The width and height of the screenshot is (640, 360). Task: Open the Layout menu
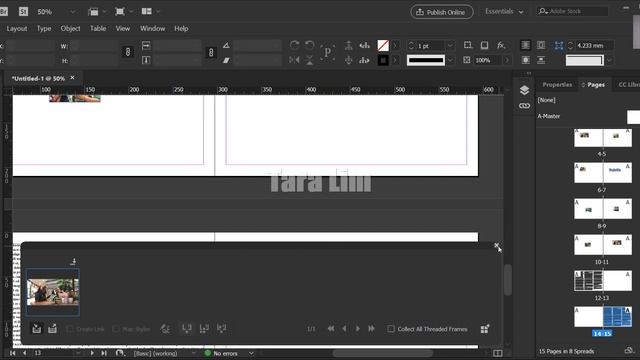pos(17,29)
